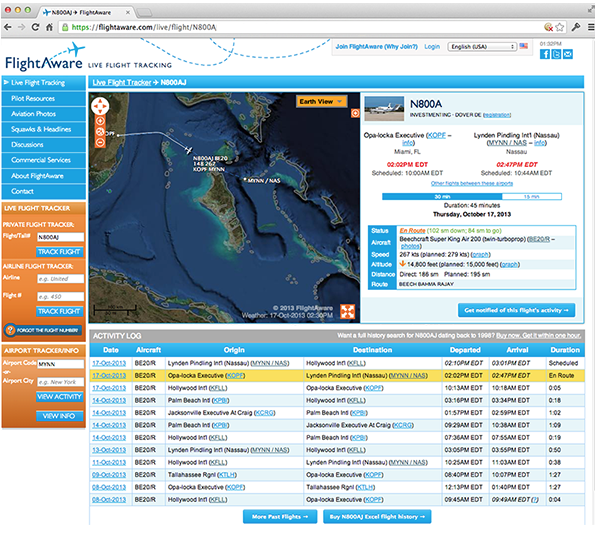The height and width of the screenshot is (544, 595).
Task: Zoom in on the flight map
Action: click(x=100, y=121)
